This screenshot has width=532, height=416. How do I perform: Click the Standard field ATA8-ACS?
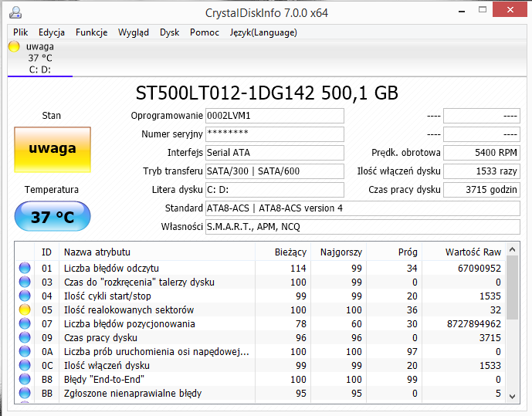pos(363,208)
